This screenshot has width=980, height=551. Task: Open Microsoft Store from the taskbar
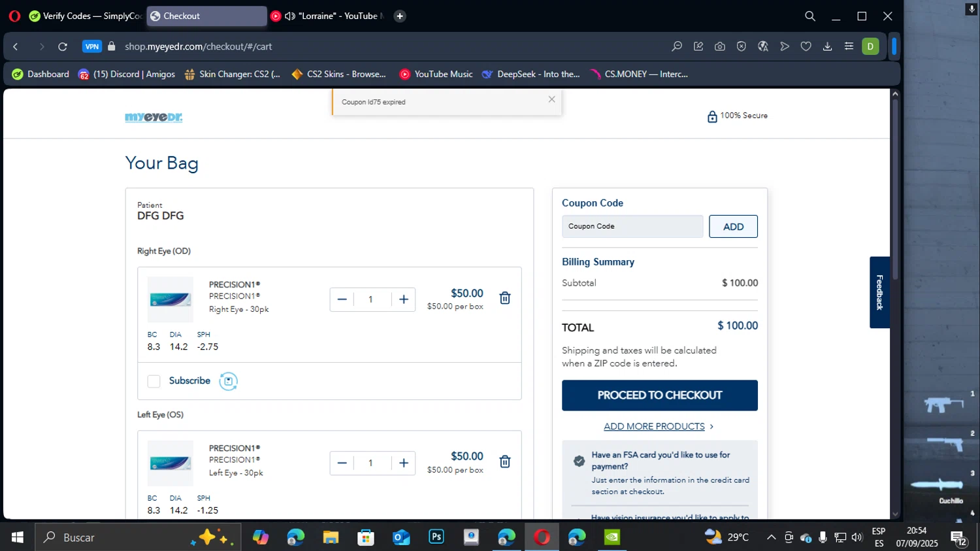[366, 537]
